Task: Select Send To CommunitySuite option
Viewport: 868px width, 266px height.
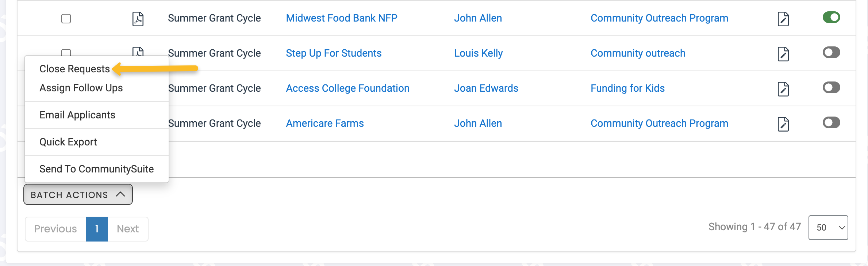Action: (x=96, y=168)
